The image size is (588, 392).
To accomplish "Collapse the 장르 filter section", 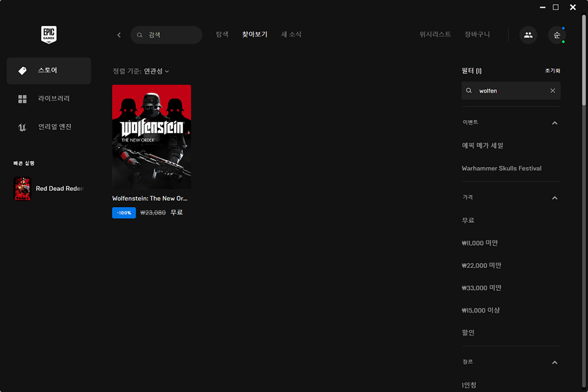I will [554, 363].
